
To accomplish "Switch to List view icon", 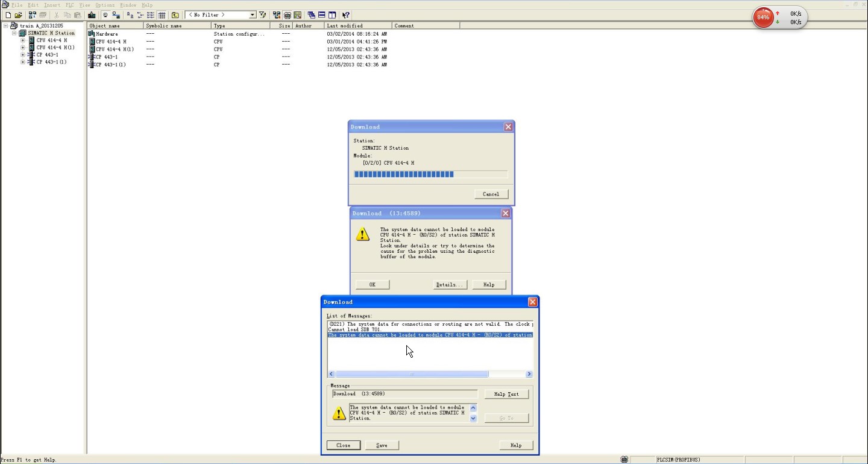I will (x=151, y=15).
